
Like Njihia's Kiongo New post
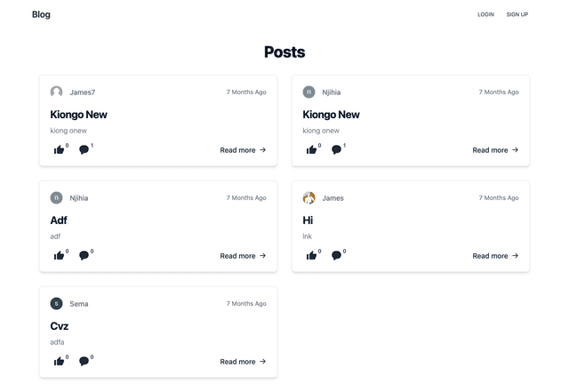(311, 149)
